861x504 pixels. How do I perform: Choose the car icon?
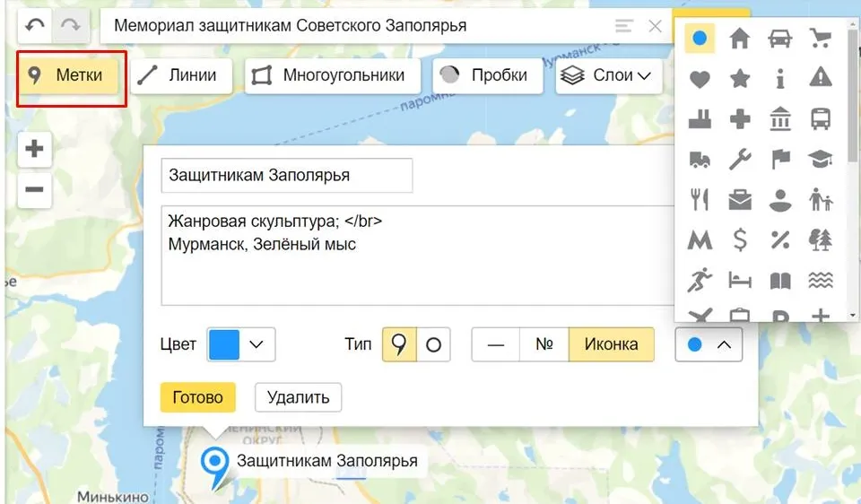pos(780,39)
